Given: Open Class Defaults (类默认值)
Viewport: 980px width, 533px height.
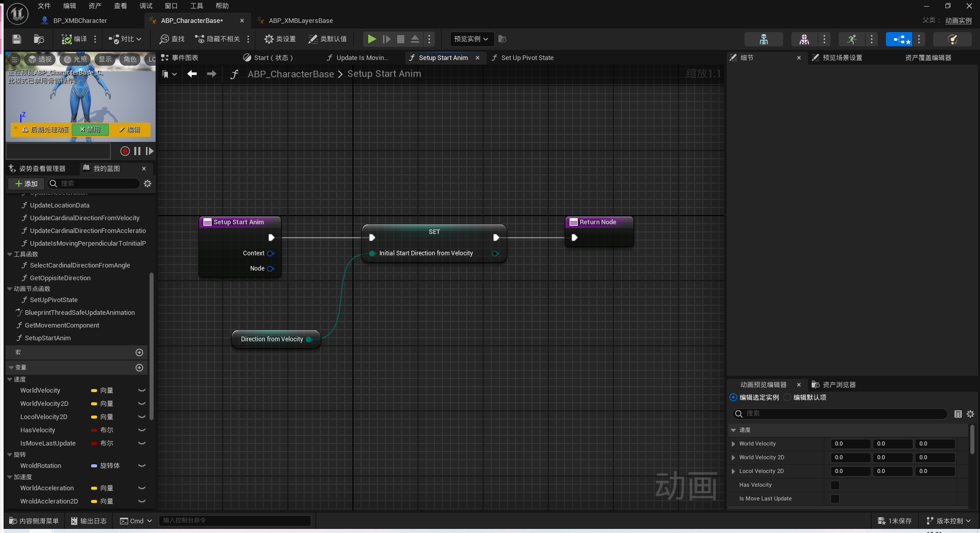Looking at the screenshot, I should click(328, 39).
